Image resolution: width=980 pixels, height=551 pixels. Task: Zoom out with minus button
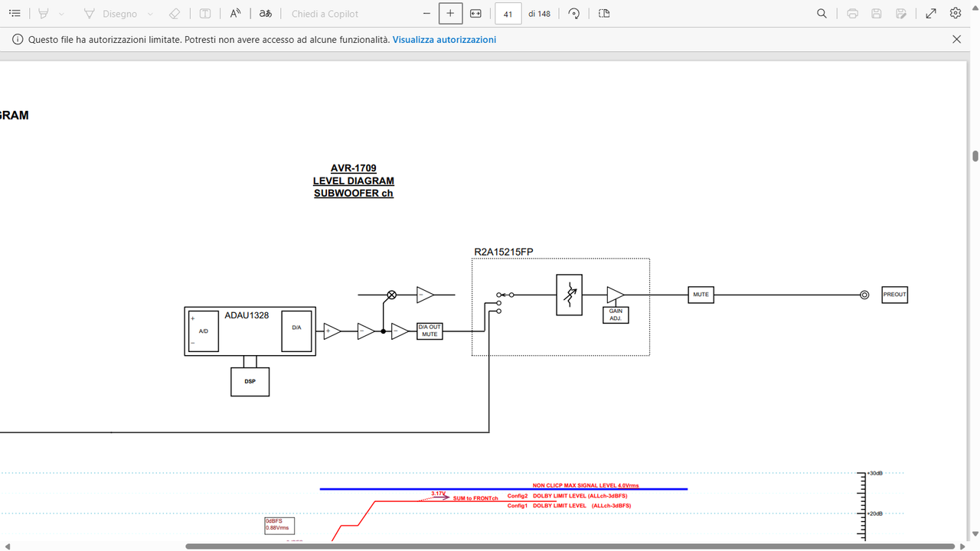pos(426,14)
